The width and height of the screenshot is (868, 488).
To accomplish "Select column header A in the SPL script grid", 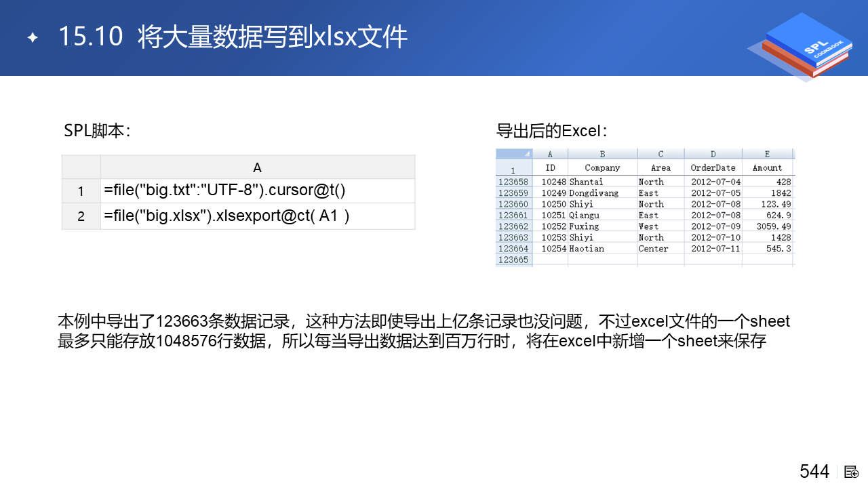I will point(258,167).
